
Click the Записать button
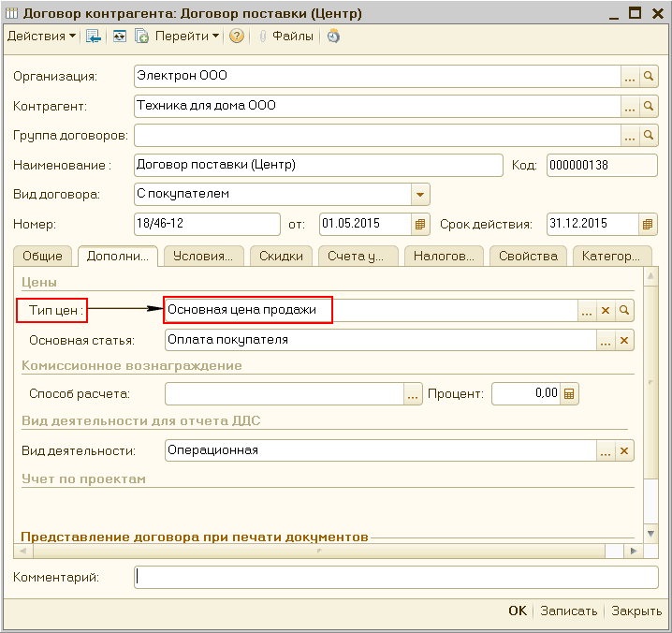pyautogui.click(x=569, y=611)
